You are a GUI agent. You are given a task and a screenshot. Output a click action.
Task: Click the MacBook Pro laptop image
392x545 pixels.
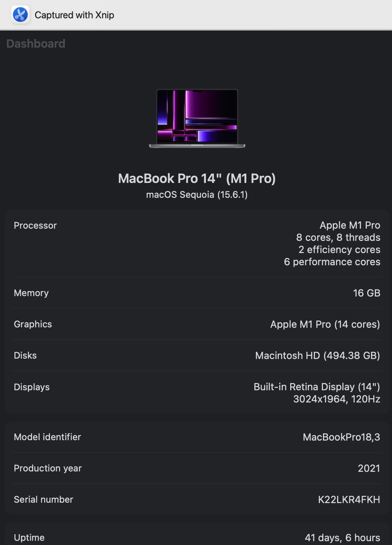click(x=197, y=118)
